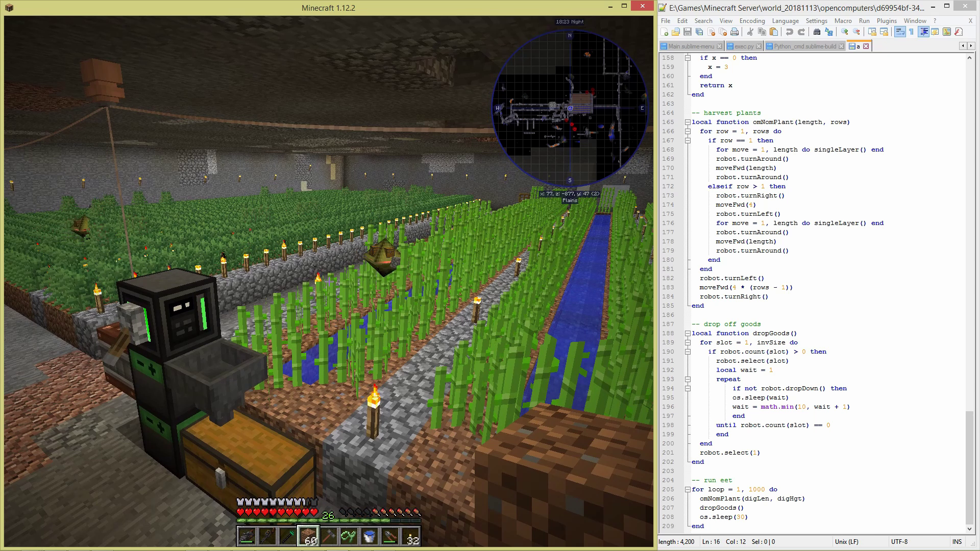Screen dimensions: 980x551
Task: Open Find with the binoculars icon
Action: 817,32
